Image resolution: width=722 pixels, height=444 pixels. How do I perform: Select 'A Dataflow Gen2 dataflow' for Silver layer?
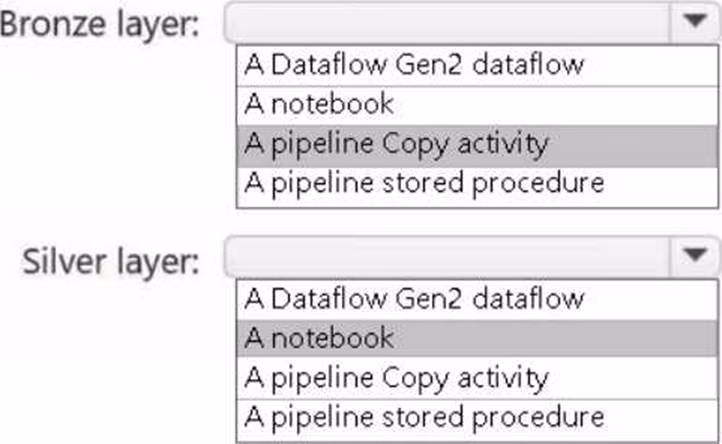tap(414, 299)
